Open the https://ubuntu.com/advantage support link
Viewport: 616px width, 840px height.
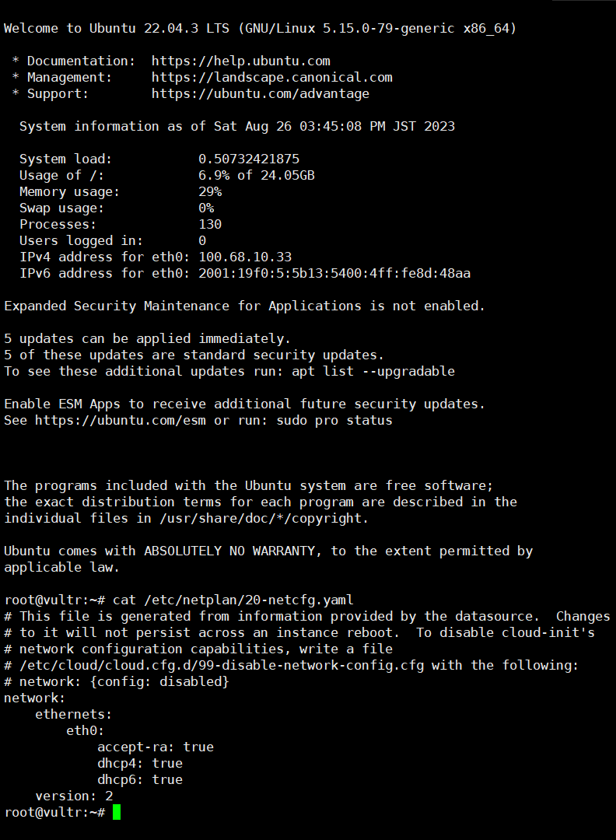260,94
